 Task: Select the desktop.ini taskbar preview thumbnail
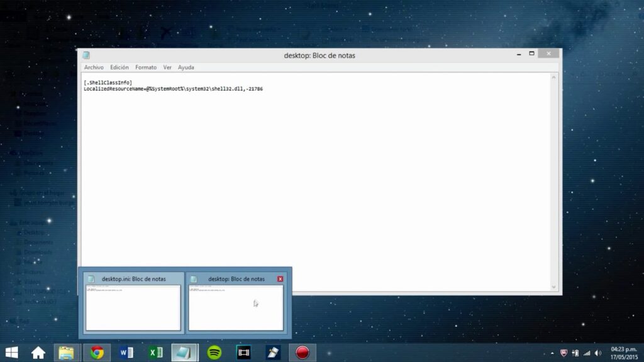(x=133, y=307)
